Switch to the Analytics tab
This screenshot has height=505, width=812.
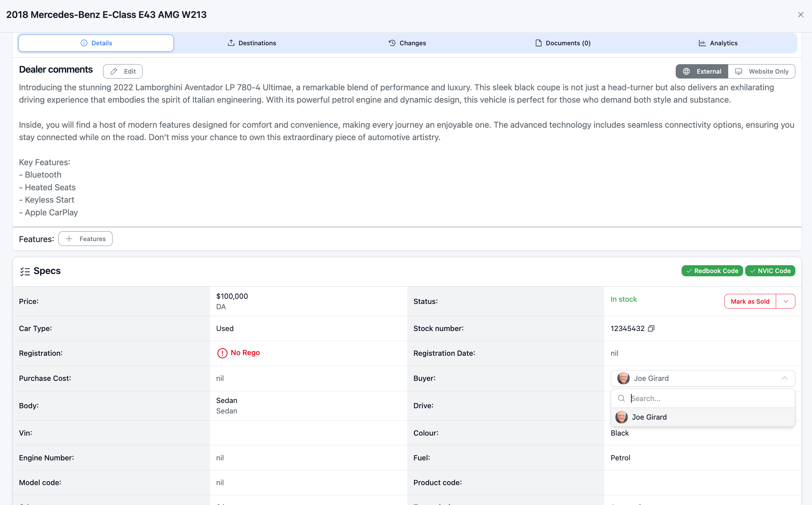[718, 43]
